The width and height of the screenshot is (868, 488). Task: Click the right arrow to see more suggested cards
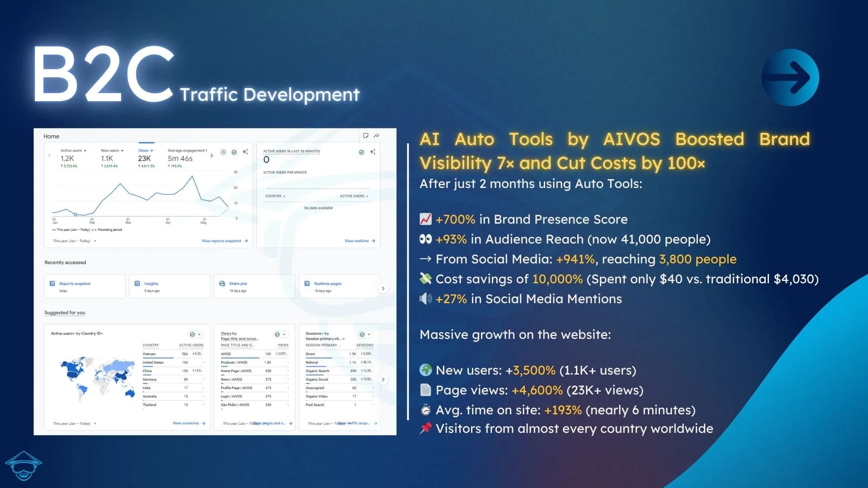tap(383, 380)
